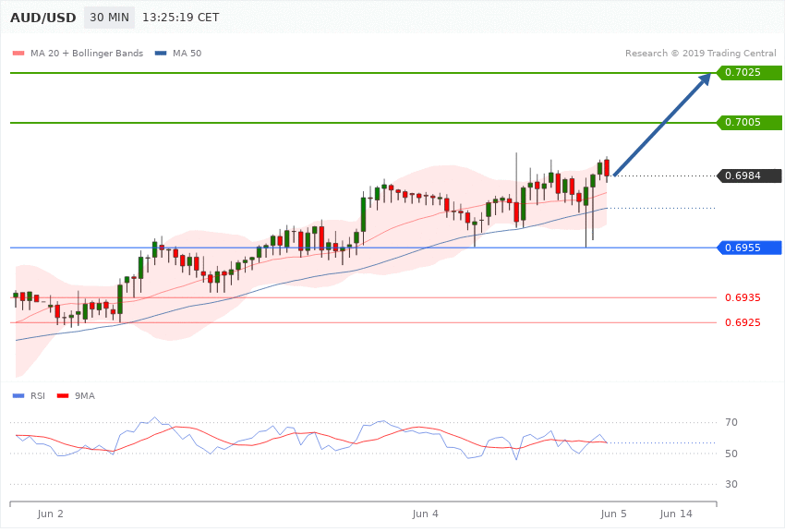The image size is (785, 532).
Task: Click the Jun 4 date axis label
Action: click(x=425, y=514)
